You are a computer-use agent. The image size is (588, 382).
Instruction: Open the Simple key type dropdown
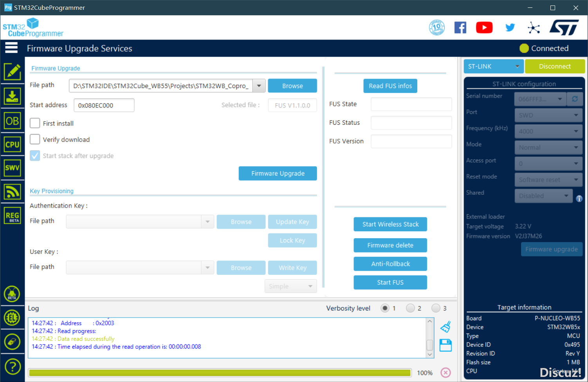(x=291, y=286)
